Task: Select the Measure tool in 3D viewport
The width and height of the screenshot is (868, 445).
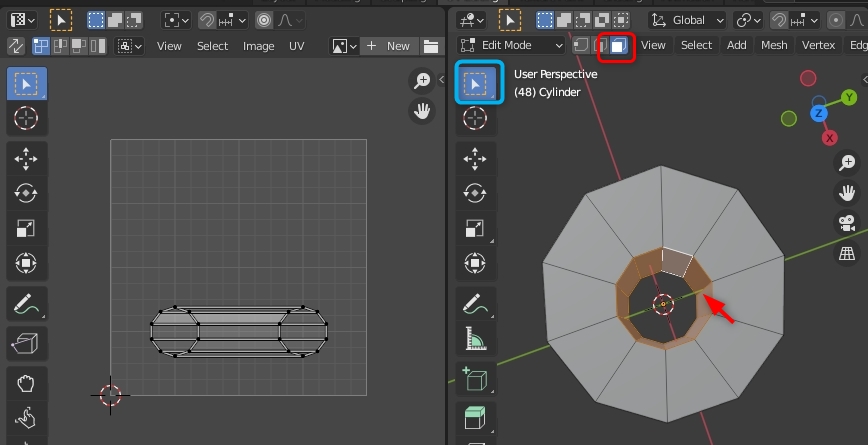Action: (x=475, y=338)
